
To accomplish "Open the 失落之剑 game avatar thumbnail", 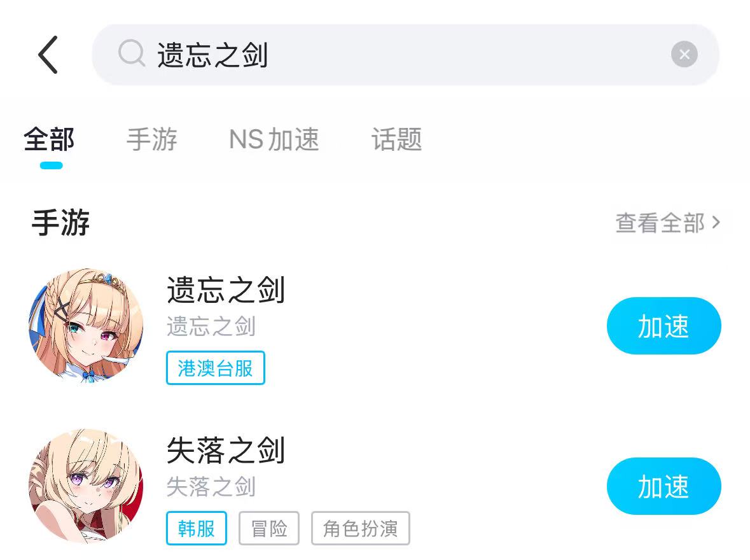I will (86, 486).
